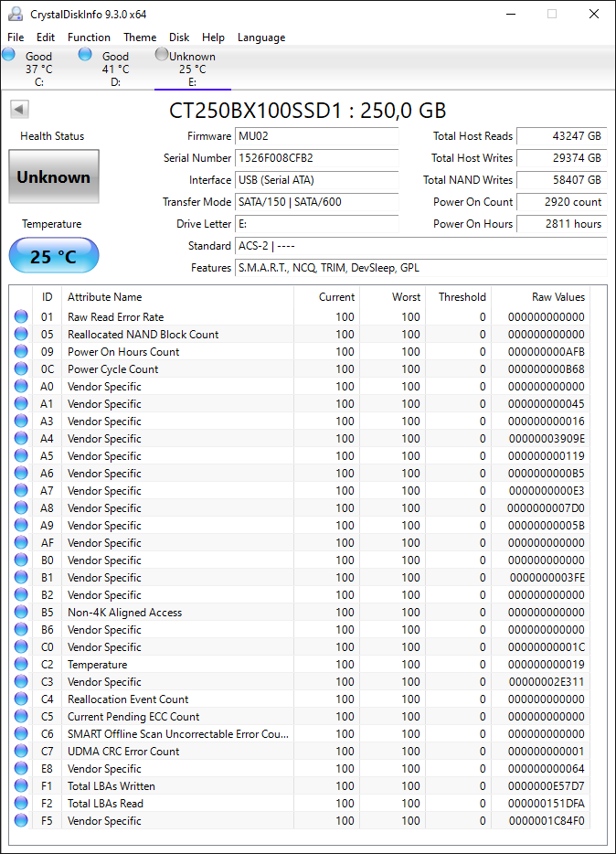Image resolution: width=616 pixels, height=854 pixels.
Task: Open the Language menu
Action: click(261, 37)
